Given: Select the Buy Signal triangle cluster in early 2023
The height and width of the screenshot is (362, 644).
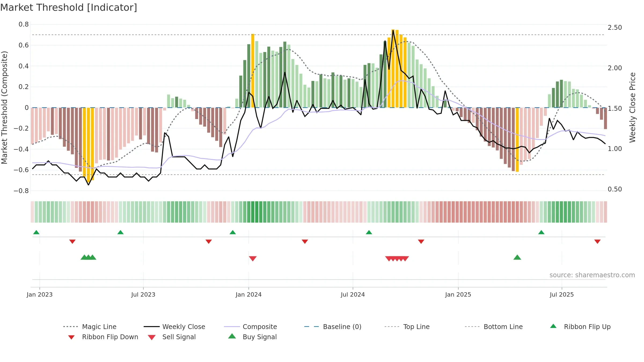Looking at the screenshot, I should click(x=88, y=257).
